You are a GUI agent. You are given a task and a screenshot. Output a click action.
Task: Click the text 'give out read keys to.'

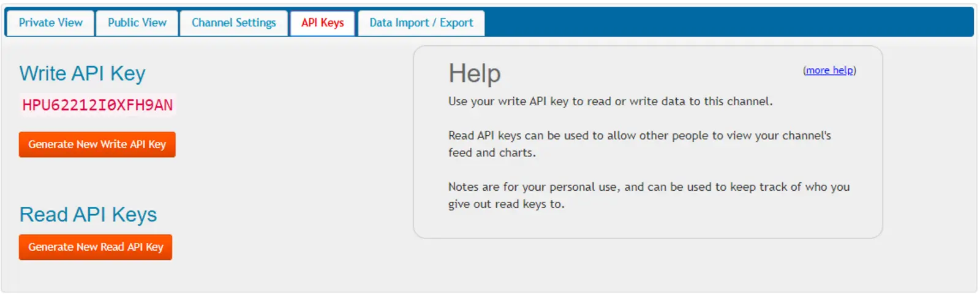pyautogui.click(x=506, y=204)
